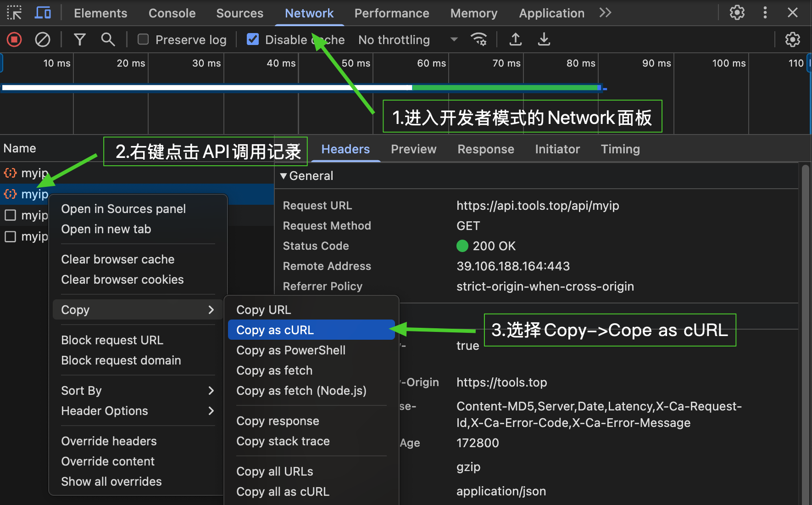The height and width of the screenshot is (505, 812).
Task: Clear the network log
Action: click(x=43, y=40)
